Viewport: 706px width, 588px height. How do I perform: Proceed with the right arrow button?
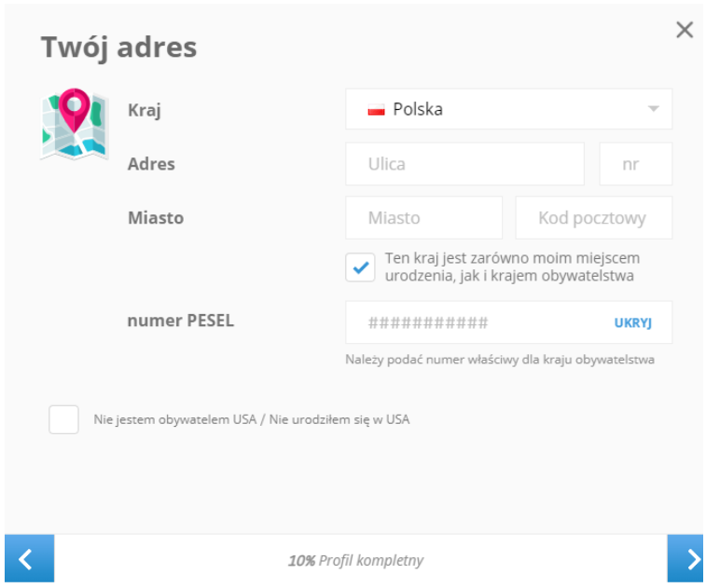pyautogui.click(x=685, y=559)
